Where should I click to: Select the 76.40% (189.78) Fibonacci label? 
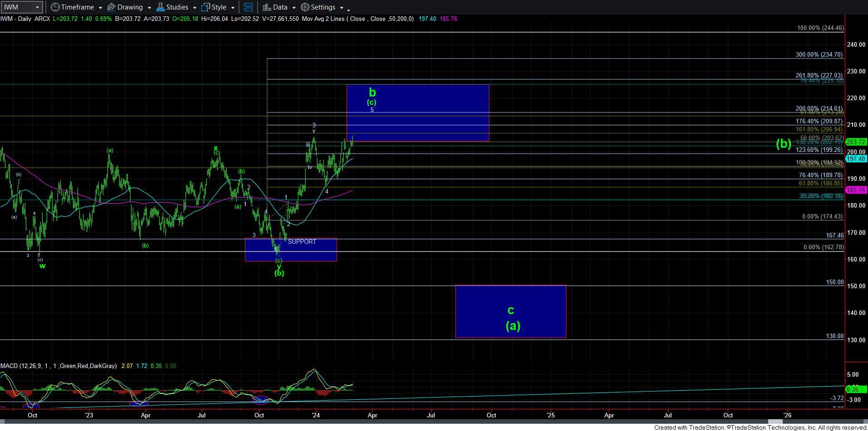point(820,175)
